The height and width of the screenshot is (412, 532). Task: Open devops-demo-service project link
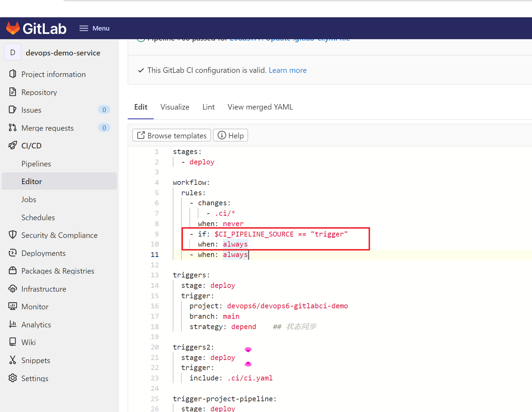pos(63,53)
